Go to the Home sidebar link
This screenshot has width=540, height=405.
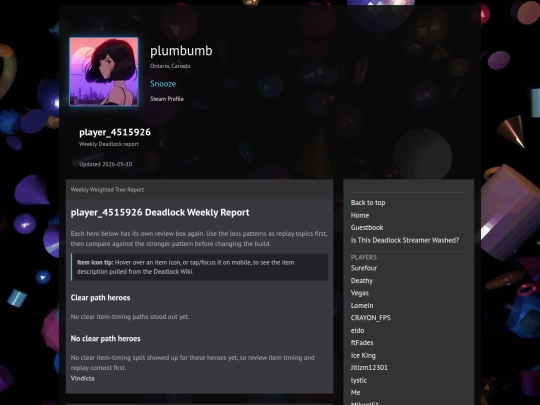click(360, 215)
